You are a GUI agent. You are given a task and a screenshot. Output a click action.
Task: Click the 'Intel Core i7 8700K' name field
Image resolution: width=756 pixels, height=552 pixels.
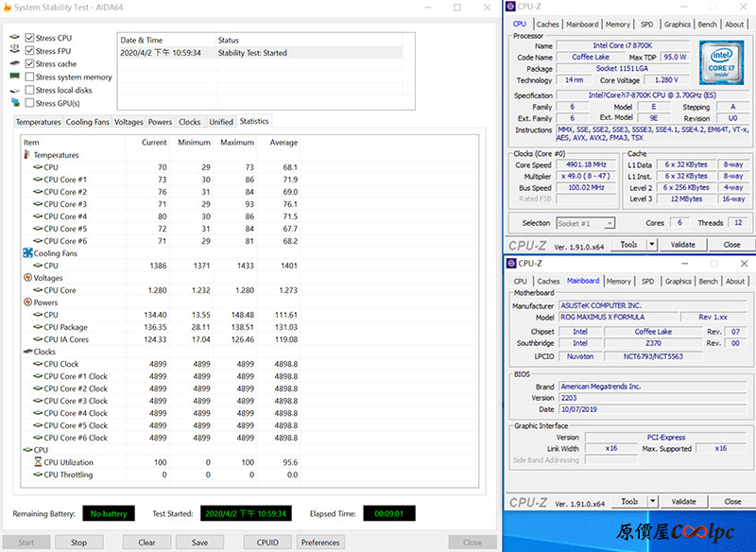coord(623,45)
